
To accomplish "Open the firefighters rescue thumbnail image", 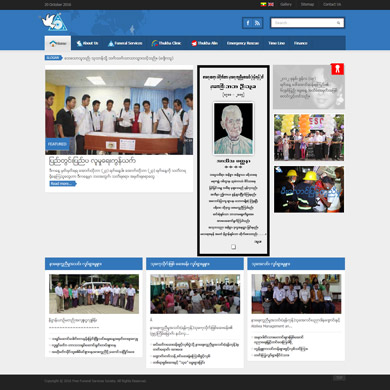I will point(309,189).
